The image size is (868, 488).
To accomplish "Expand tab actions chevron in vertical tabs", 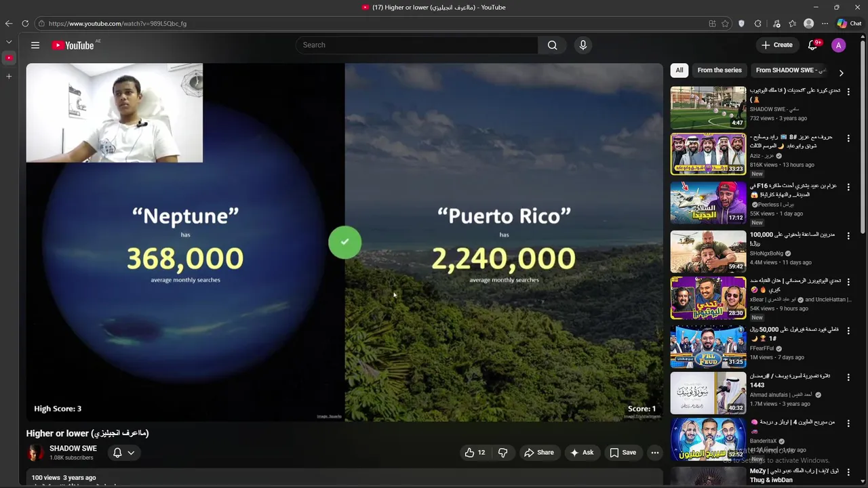I will (x=9, y=42).
